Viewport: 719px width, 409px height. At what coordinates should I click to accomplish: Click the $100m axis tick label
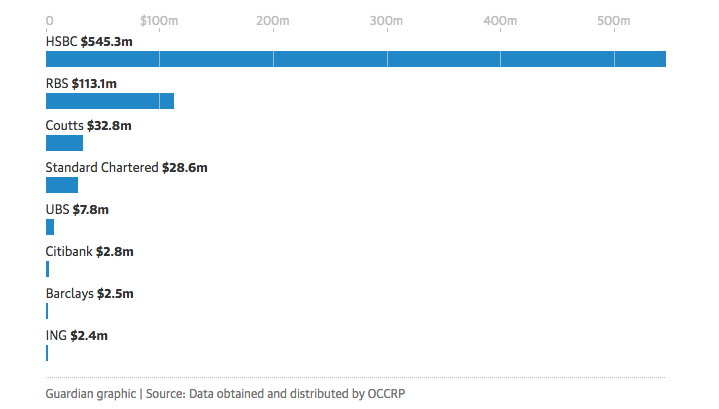pyautogui.click(x=159, y=20)
